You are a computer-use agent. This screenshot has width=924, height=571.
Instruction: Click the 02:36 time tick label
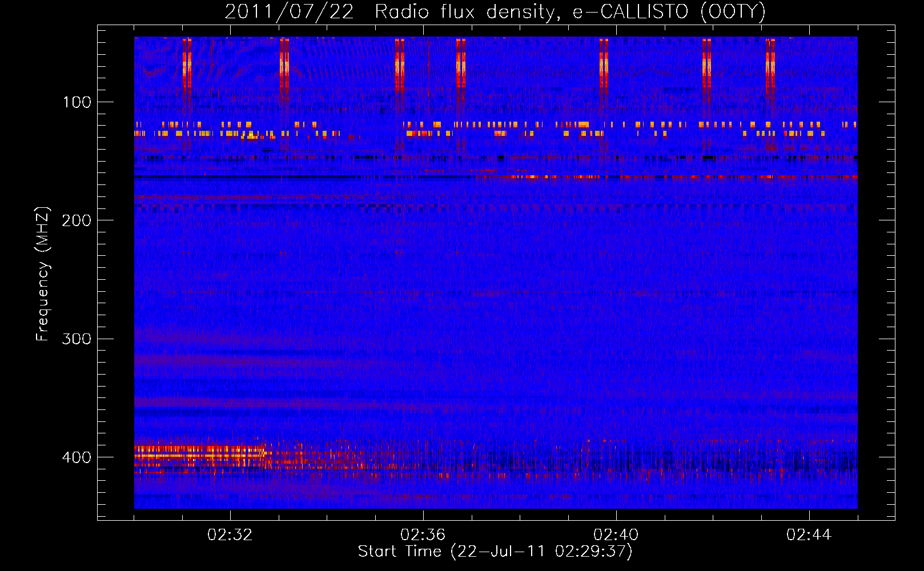[x=423, y=535]
